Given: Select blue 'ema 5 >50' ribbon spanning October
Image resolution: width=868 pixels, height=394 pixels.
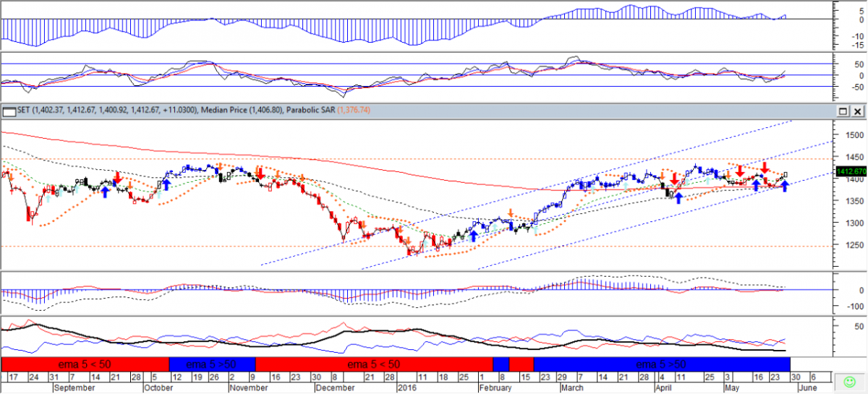Looking at the screenshot, I should click(212, 363).
